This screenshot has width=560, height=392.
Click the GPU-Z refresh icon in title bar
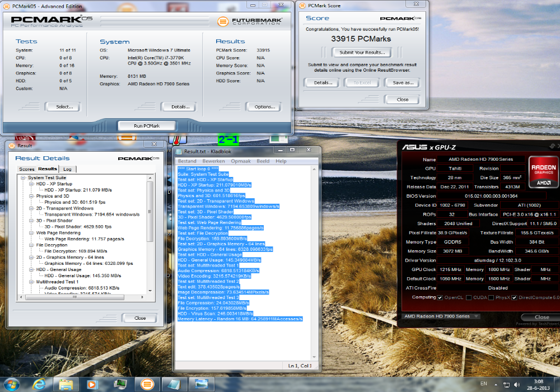click(552, 146)
